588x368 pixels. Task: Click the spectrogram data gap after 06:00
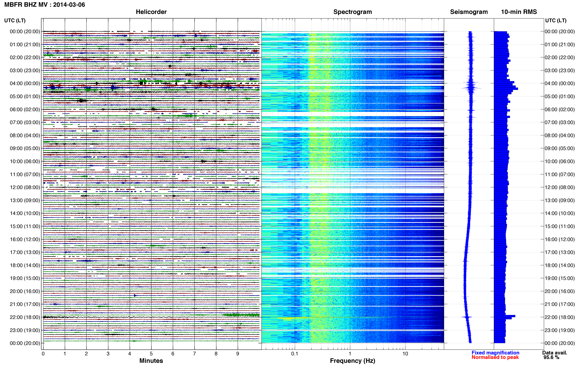click(352, 114)
